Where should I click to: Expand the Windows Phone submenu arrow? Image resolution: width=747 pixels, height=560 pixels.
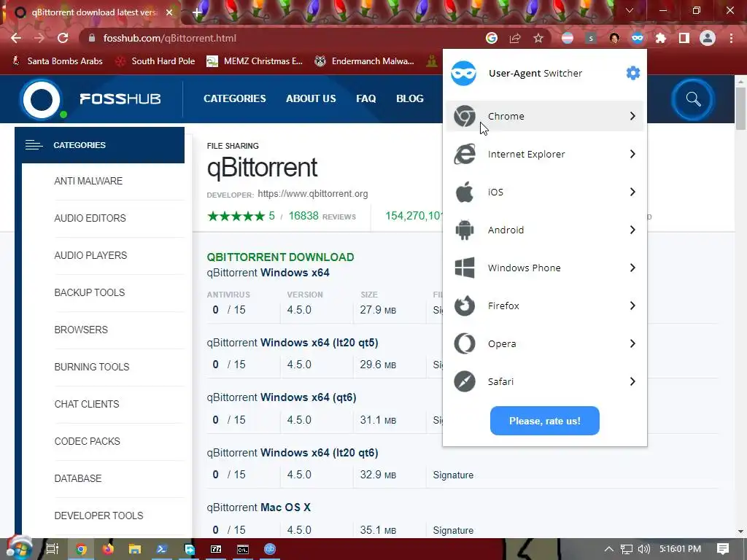pyautogui.click(x=632, y=268)
